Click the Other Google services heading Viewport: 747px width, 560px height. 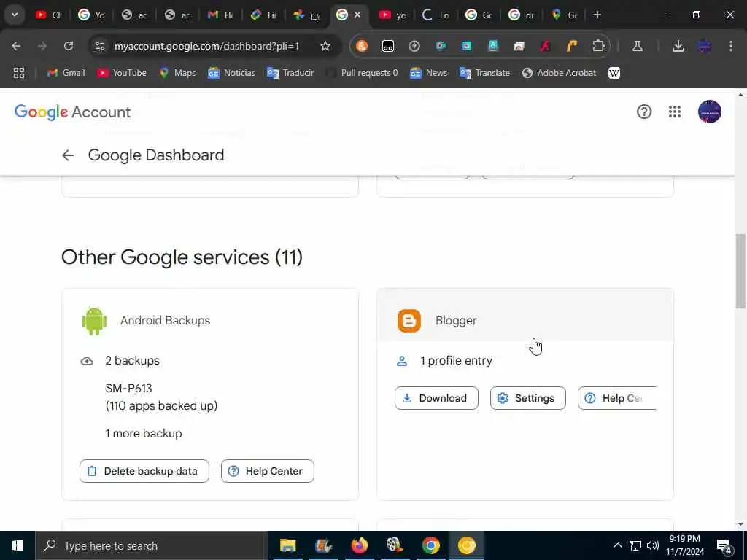coord(182,257)
